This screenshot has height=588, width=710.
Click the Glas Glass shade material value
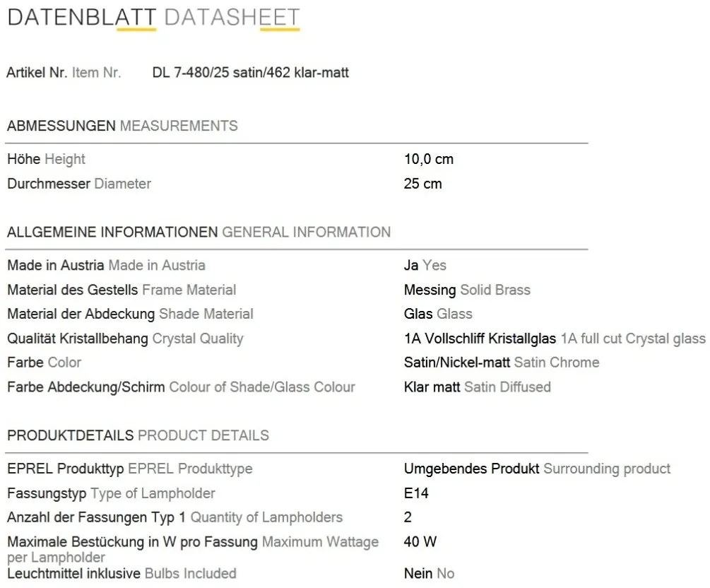click(437, 314)
